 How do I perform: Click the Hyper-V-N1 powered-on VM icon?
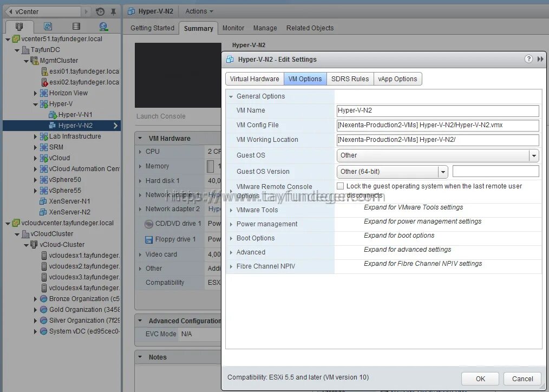[53, 115]
